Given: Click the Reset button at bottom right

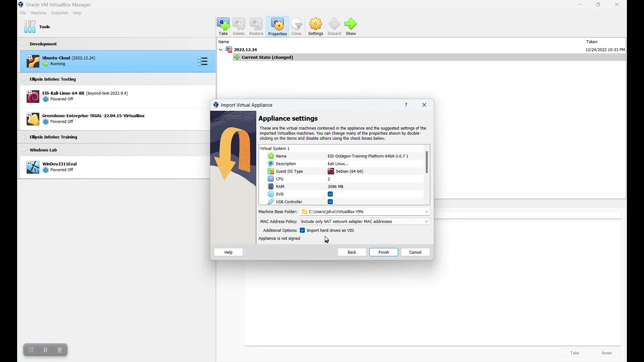Looking at the screenshot, I should [606, 353].
